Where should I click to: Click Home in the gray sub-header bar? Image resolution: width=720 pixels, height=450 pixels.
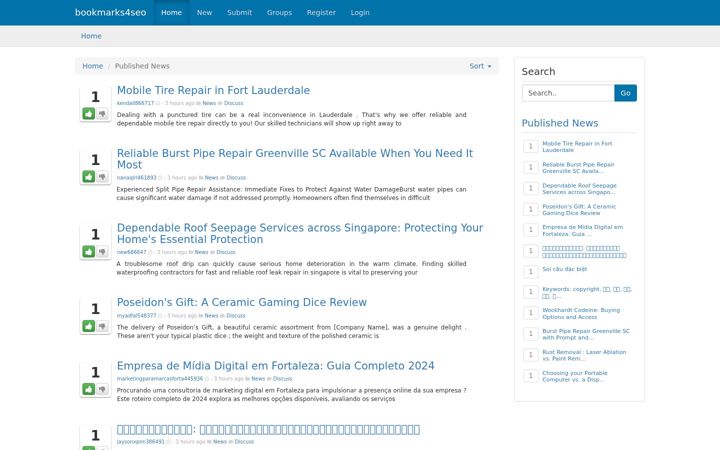click(x=91, y=36)
